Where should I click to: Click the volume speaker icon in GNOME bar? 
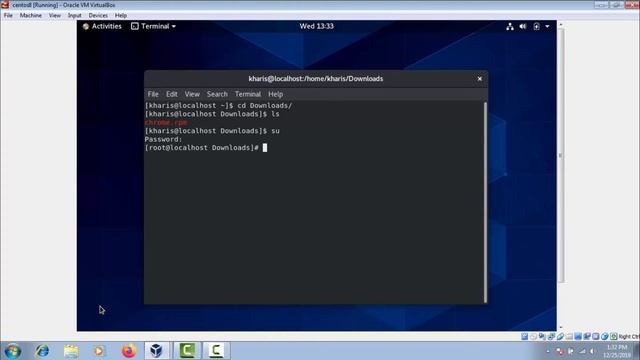click(523, 27)
